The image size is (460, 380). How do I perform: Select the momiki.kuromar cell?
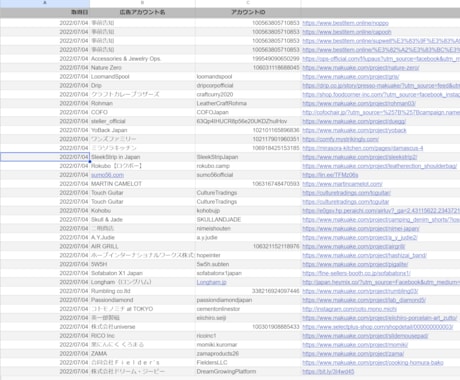pos(248,345)
